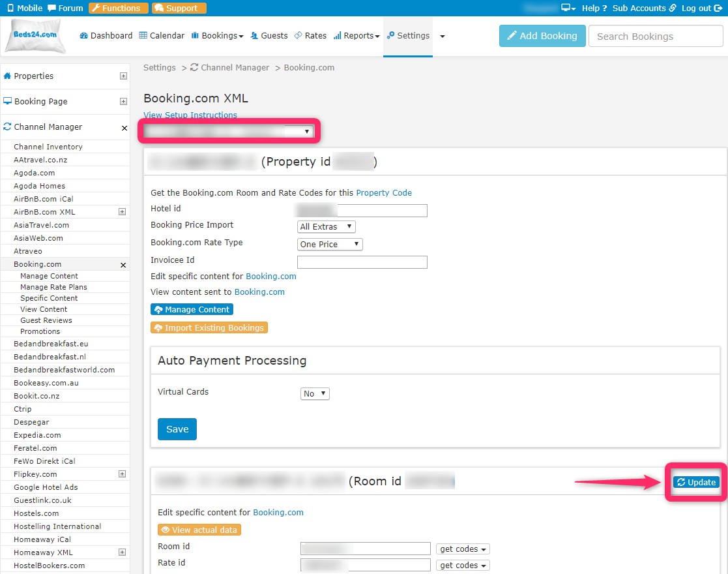This screenshot has width=728, height=574.
Task: Expand the Bookings menu dropdown
Action: pos(217,36)
